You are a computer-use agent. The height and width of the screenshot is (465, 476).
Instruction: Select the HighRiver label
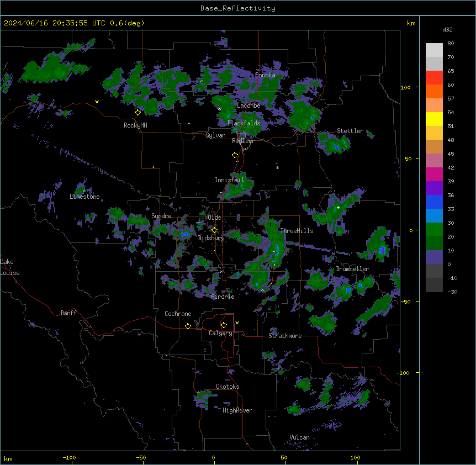click(x=237, y=410)
